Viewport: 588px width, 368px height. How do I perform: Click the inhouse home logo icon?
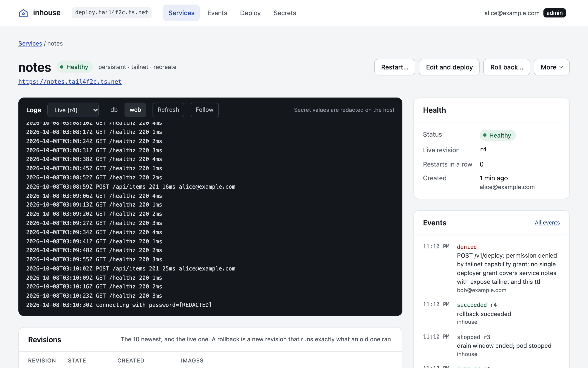coord(23,13)
